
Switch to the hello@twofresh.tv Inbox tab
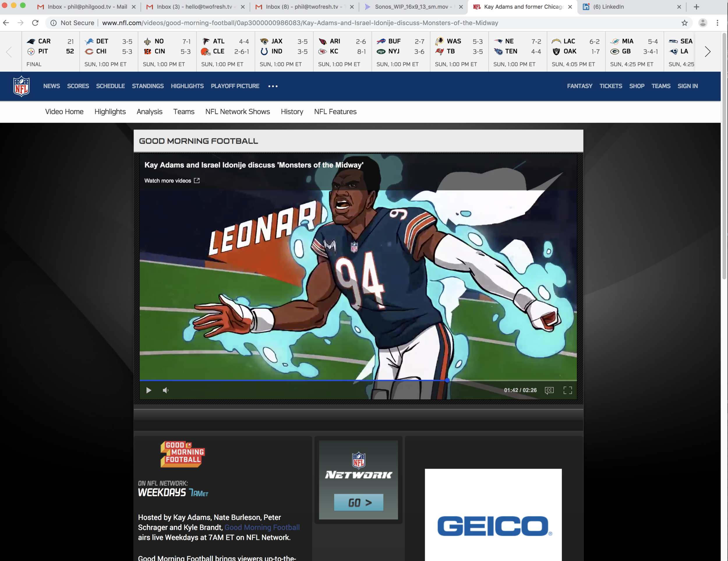click(196, 7)
